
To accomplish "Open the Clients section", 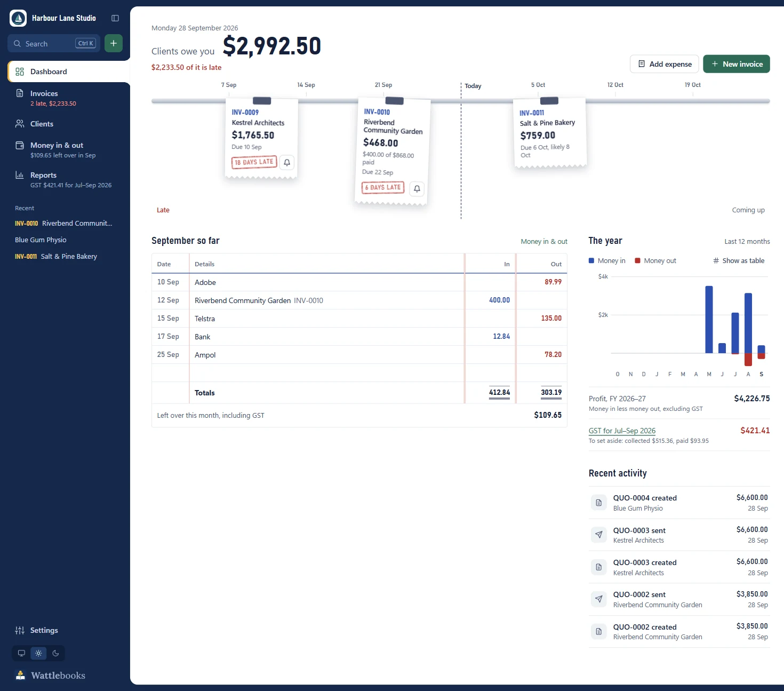I will click(65, 124).
